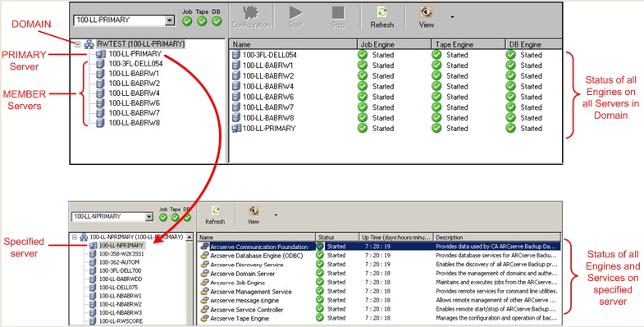
Task: Select 100-LL-NBABRW3 in the lower tree
Action: (x=120, y=312)
